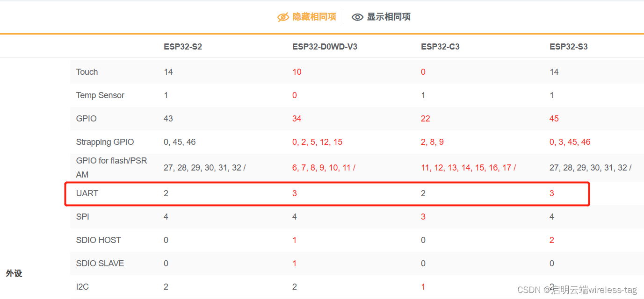Screen dimensions: 644x299
Task: Select strapping pins '0, 45, 46' cell
Action: coord(180,142)
